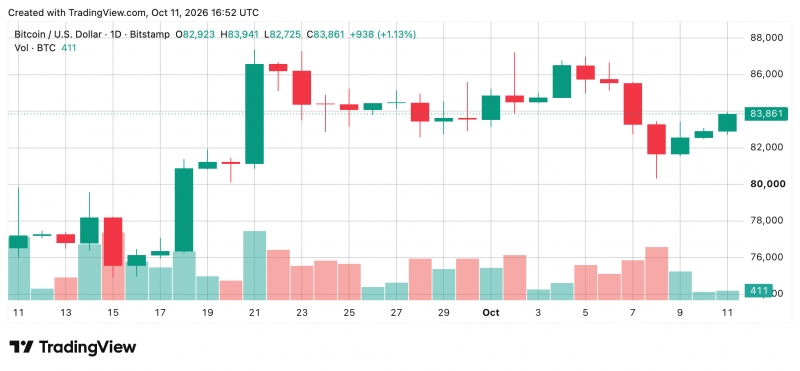The height and width of the screenshot is (371, 800).
Task: Select the red candle on October 7
Action: pos(633,104)
